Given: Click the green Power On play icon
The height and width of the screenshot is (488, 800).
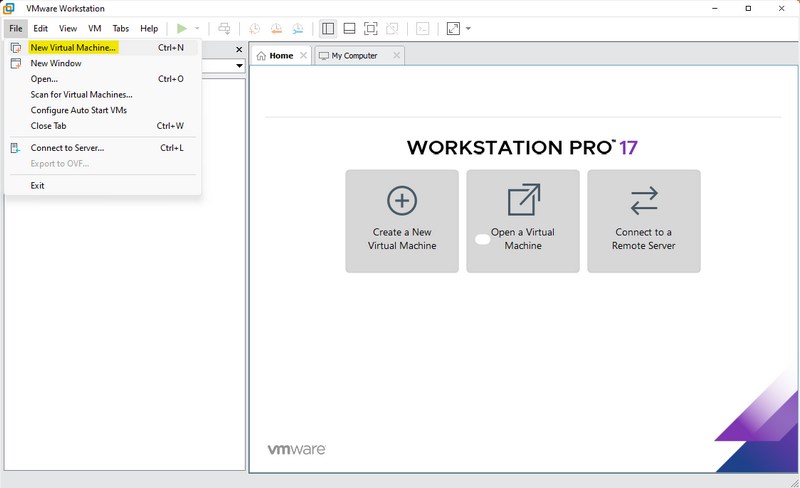Looking at the screenshot, I should [x=181, y=29].
